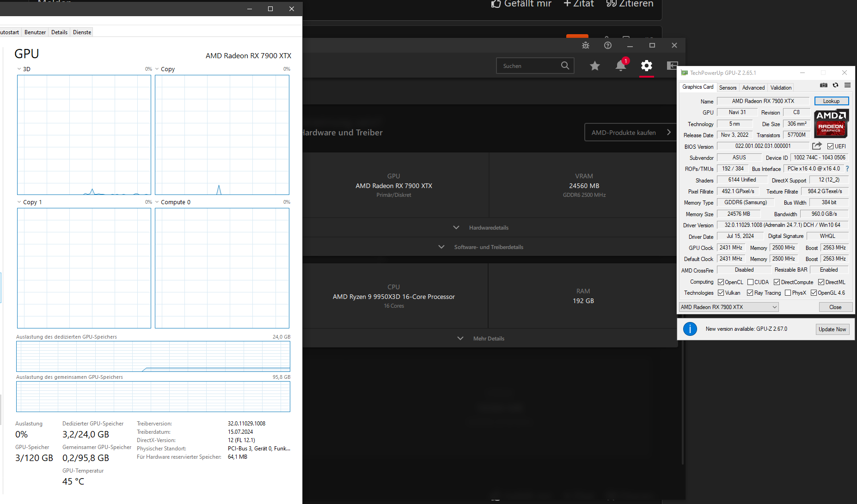857x504 pixels.
Task: Click the 3D usage graph in Task Manager
Action: [x=84, y=135]
